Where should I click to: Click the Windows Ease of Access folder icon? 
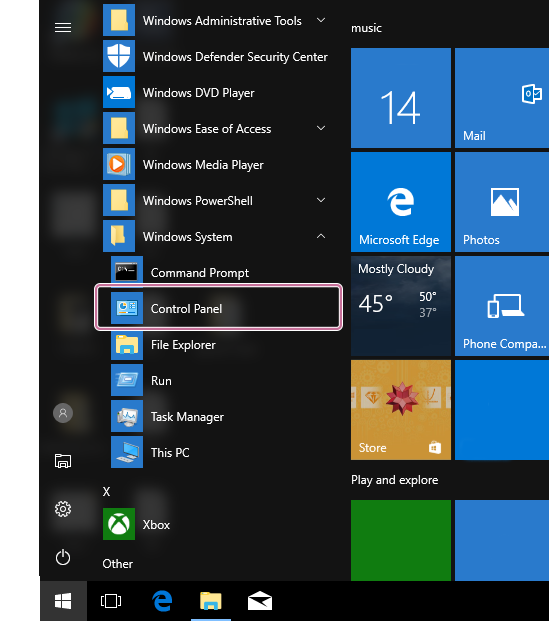(x=119, y=128)
